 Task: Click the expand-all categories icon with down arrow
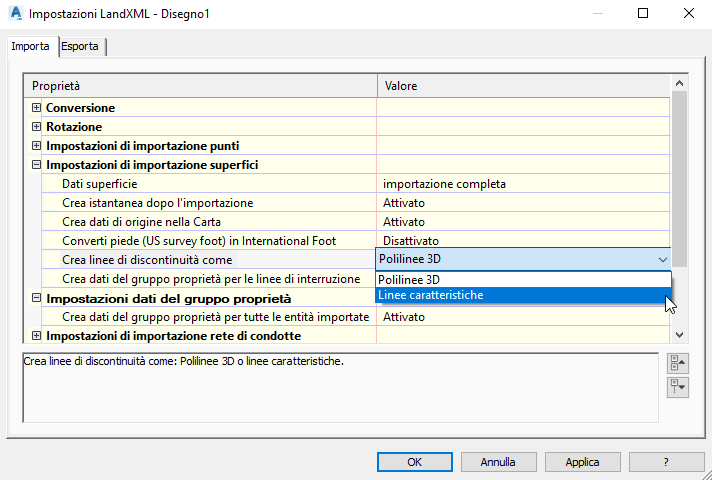pos(678,386)
